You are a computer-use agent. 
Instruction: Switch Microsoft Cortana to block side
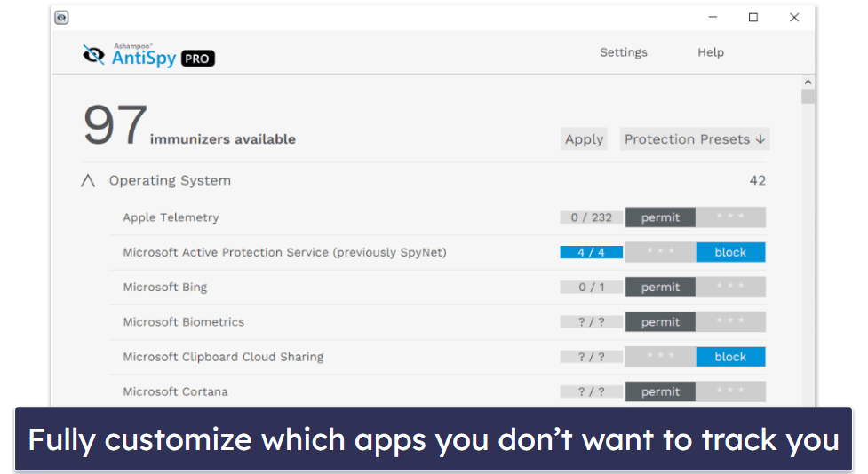pyautogui.click(x=730, y=391)
